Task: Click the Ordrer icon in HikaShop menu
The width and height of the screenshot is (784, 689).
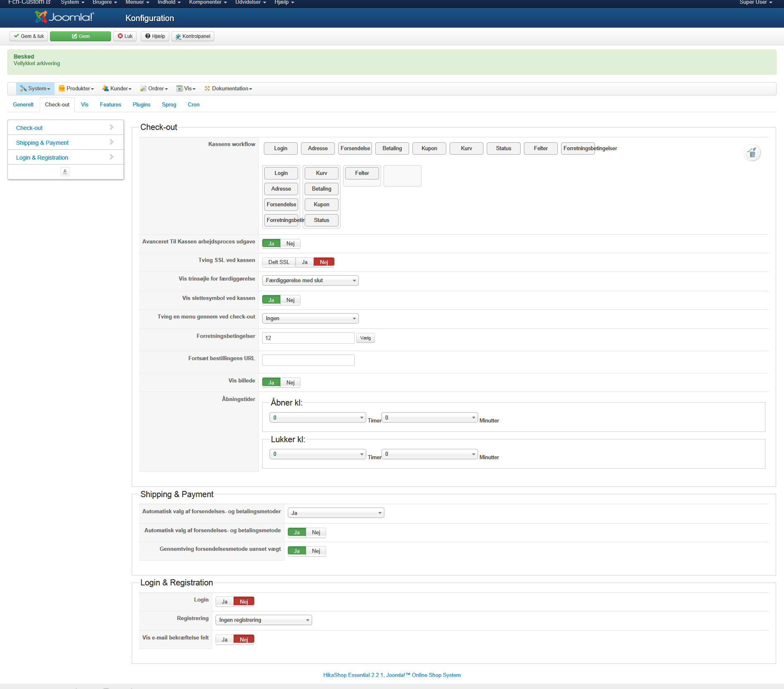Action: (x=143, y=89)
